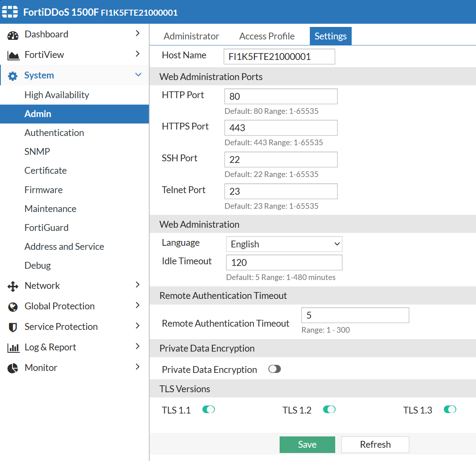Click the System gear icon
The height and width of the screenshot is (461, 476).
pyautogui.click(x=13, y=76)
